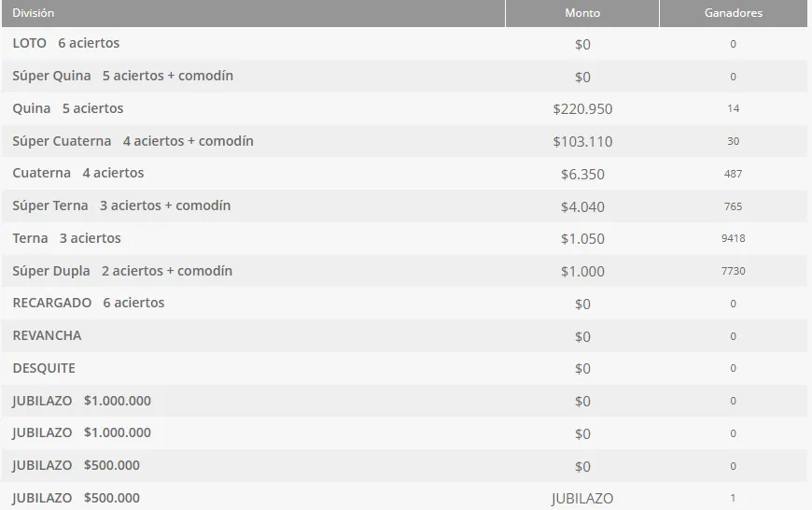Select the Súper Quina 5 aciertos + comodín label
The width and height of the screenshot is (812, 510).
[123, 76]
